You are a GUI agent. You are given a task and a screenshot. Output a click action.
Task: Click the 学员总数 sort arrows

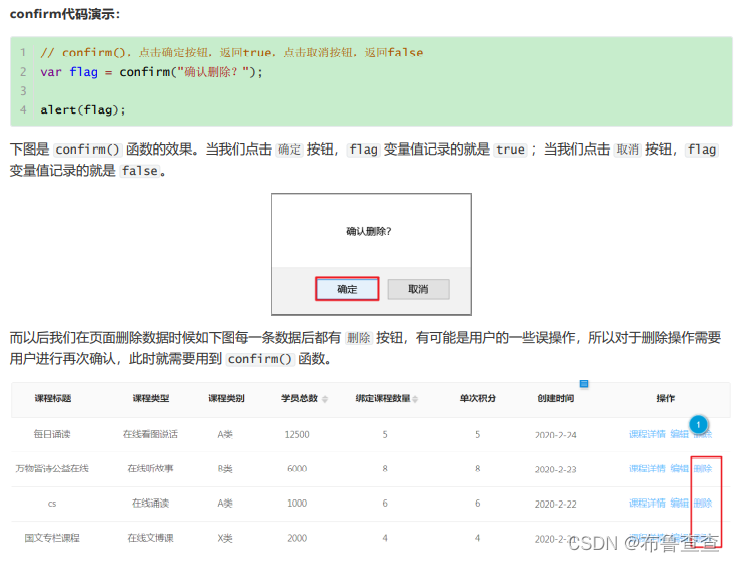click(x=325, y=399)
